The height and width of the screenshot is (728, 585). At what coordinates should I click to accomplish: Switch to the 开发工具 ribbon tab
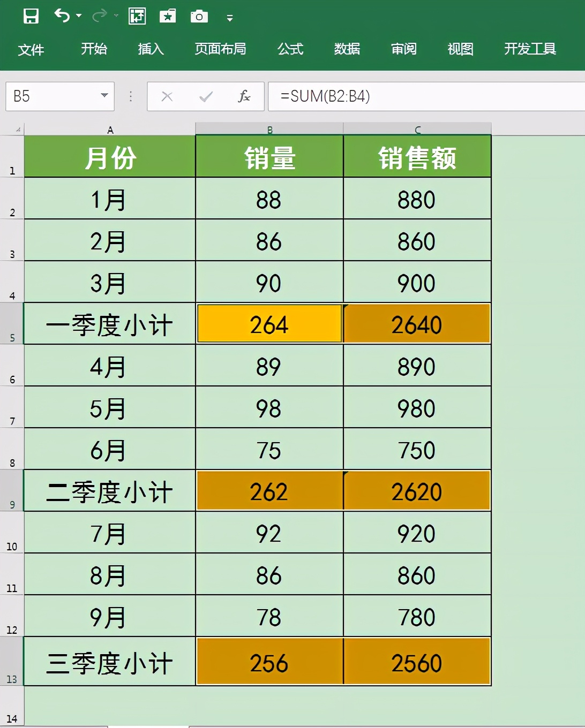point(530,49)
